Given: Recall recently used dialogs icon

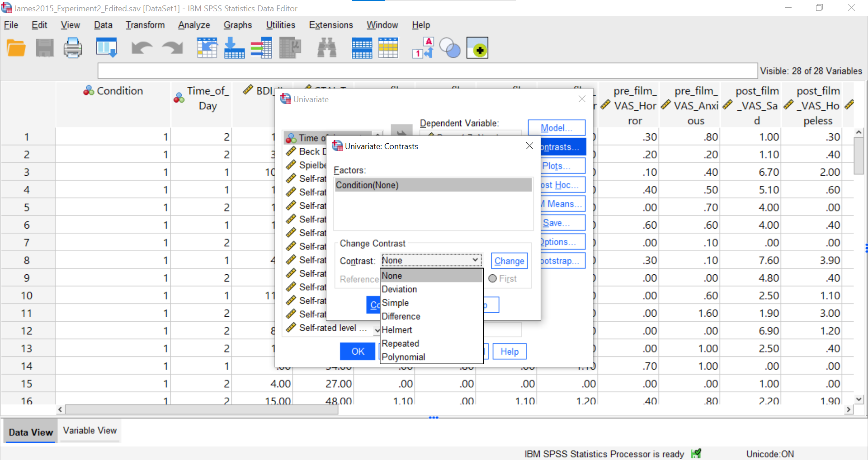Looking at the screenshot, I should click(107, 48).
